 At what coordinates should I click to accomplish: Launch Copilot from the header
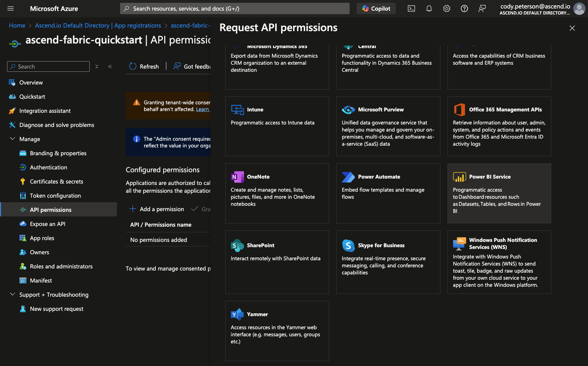(x=376, y=8)
